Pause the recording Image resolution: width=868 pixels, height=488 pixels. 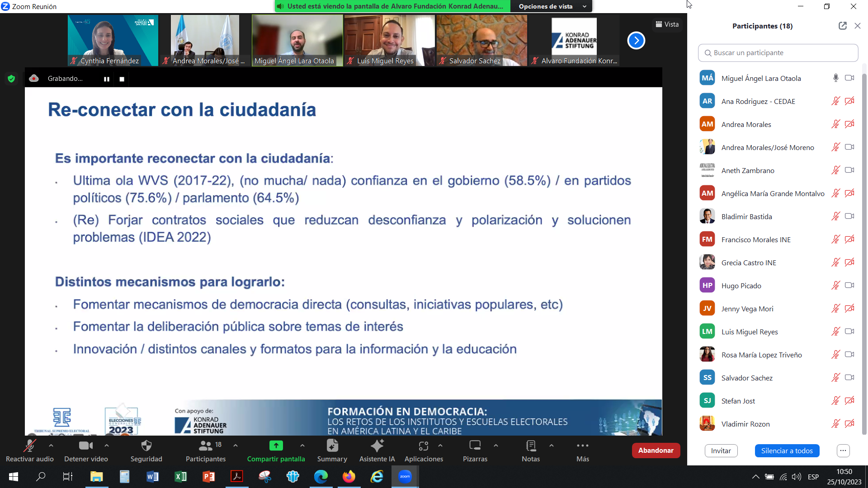point(107,79)
